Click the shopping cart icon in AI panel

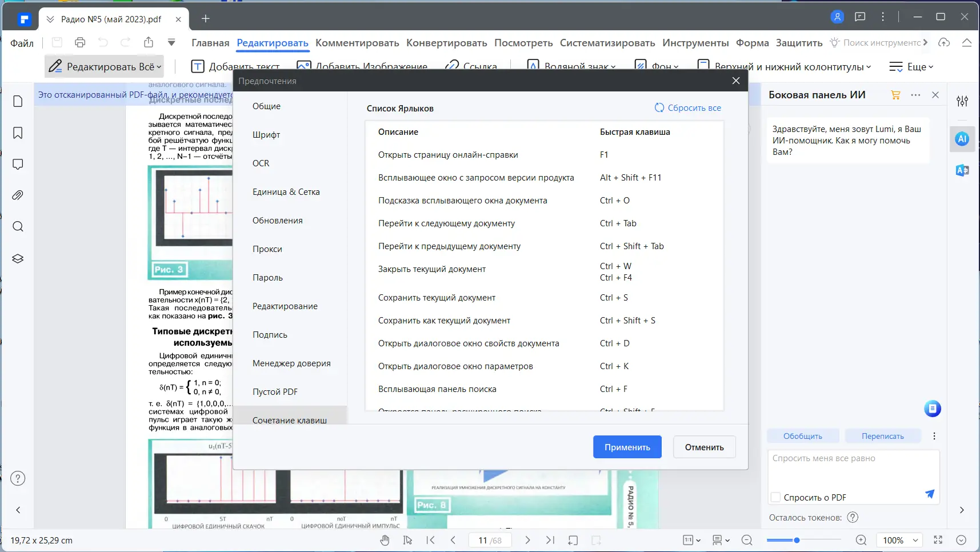point(895,95)
